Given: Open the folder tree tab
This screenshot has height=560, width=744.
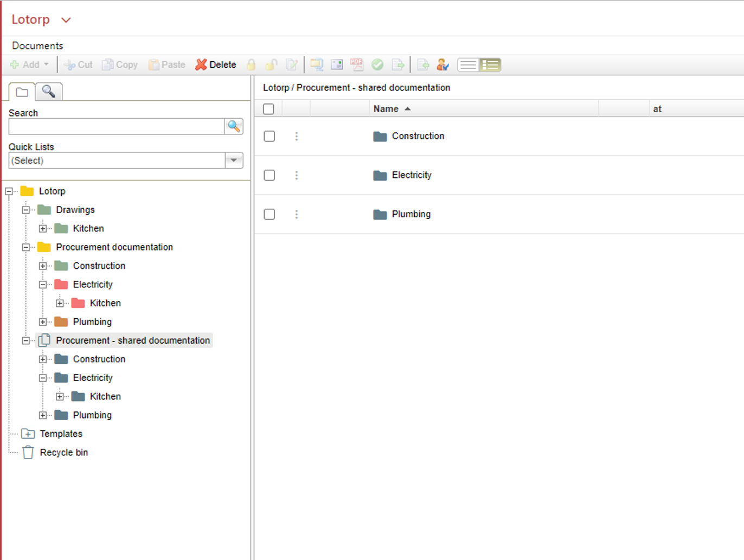Looking at the screenshot, I should point(22,92).
